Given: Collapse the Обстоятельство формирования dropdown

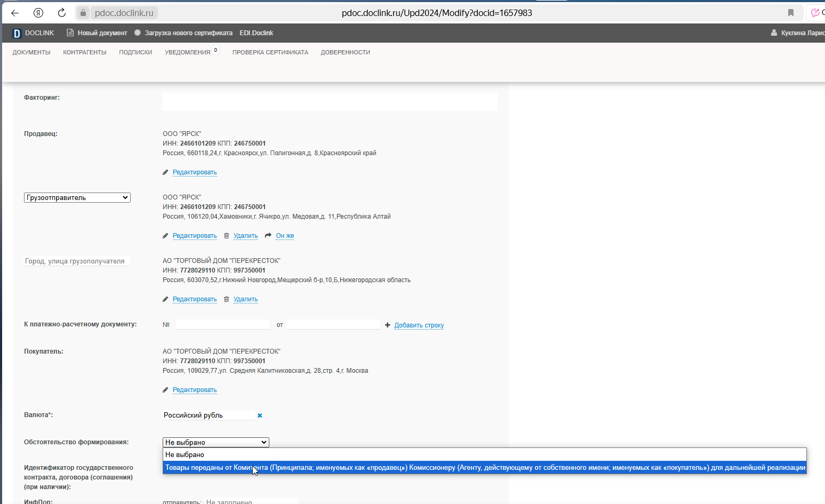Looking at the screenshot, I should point(216,442).
